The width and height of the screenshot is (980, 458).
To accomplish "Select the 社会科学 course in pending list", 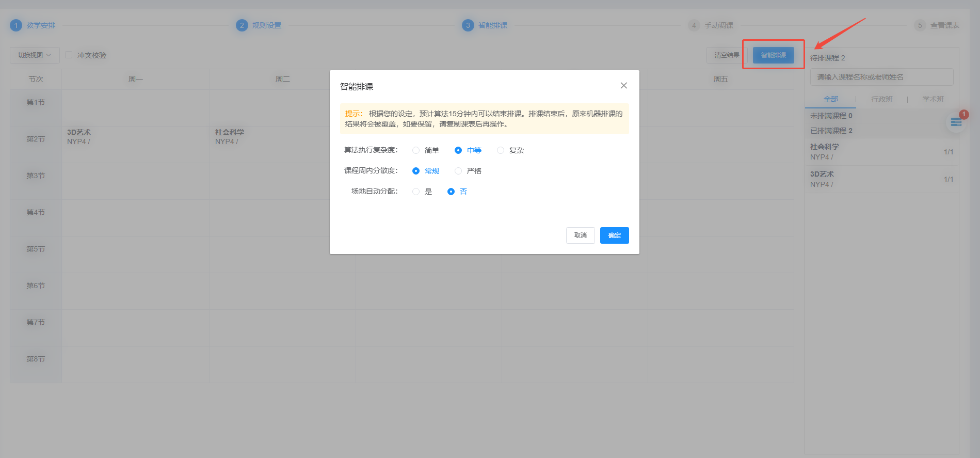I will (x=881, y=152).
